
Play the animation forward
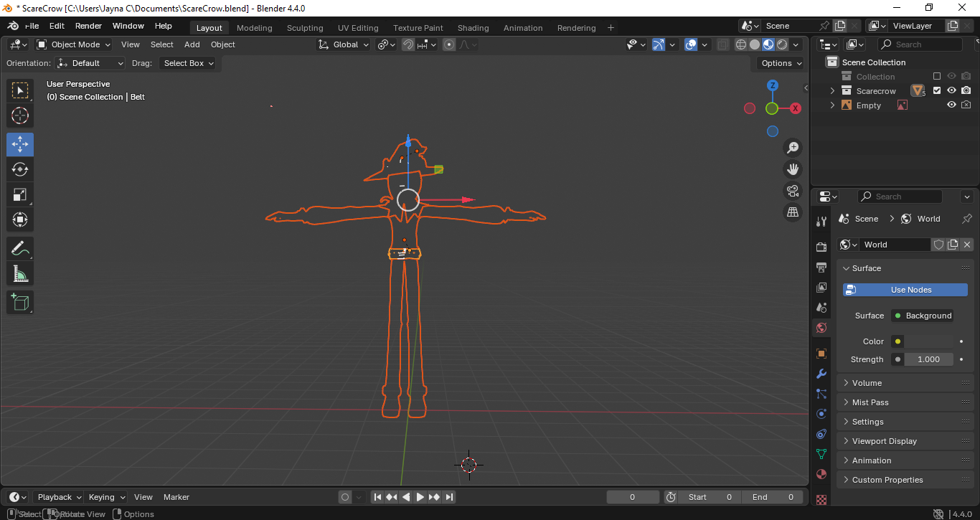coord(420,497)
